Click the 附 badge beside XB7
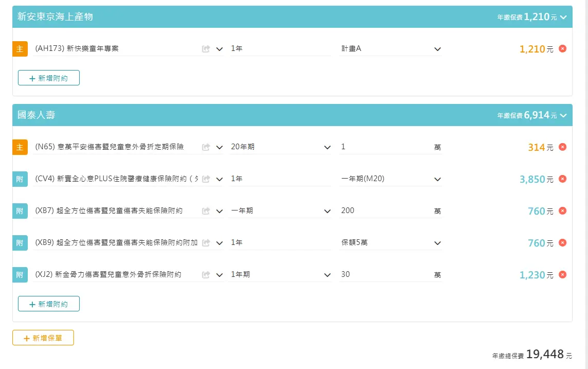 click(x=20, y=211)
